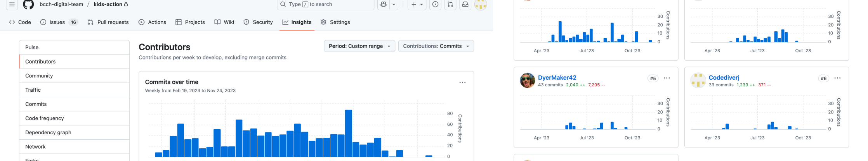The height and width of the screenshot is (161, 868).
Task: Open Commits over time chart options menu
Action: [462, 82]
